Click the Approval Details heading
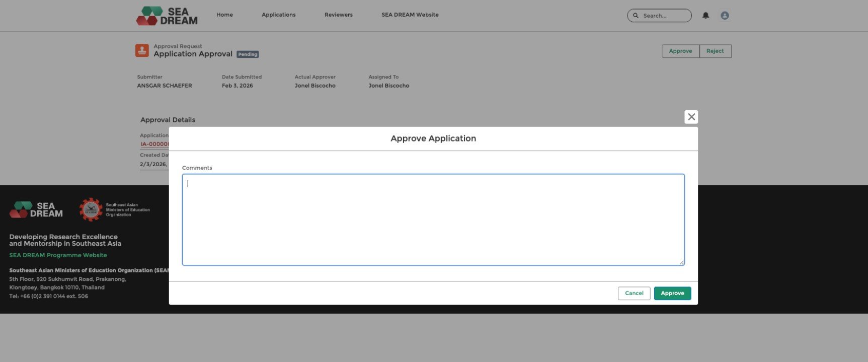Viewport: 868px width, 362px height. tap(168, 120)
